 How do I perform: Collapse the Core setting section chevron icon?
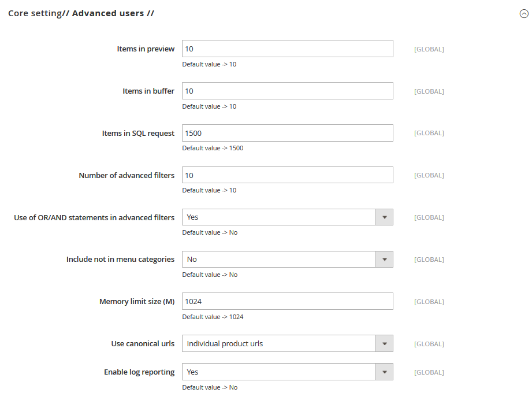tap(524, 14)
